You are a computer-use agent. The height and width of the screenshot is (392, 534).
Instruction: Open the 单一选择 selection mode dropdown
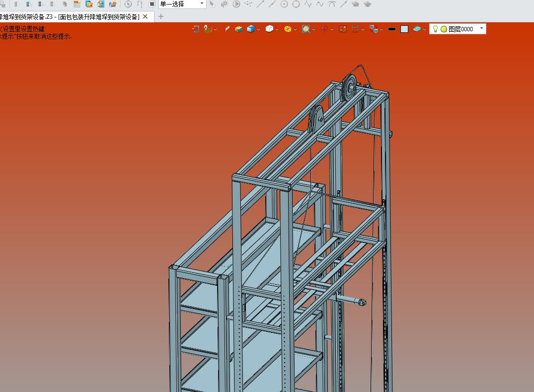pyautogui.click(x=202, y=4)
